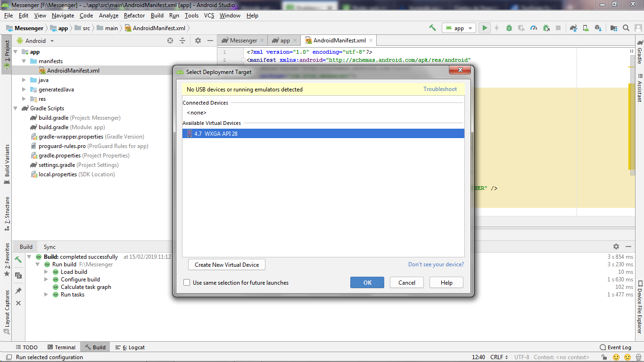Click Run with Coverage icon
Viewport: 644px width, 362px height.
click(521, 28)
